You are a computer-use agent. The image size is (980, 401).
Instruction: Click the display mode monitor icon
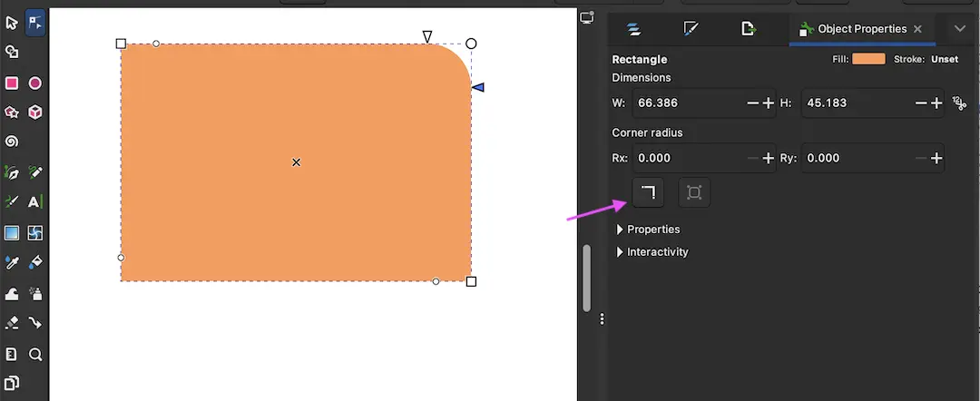click(587, 17)
